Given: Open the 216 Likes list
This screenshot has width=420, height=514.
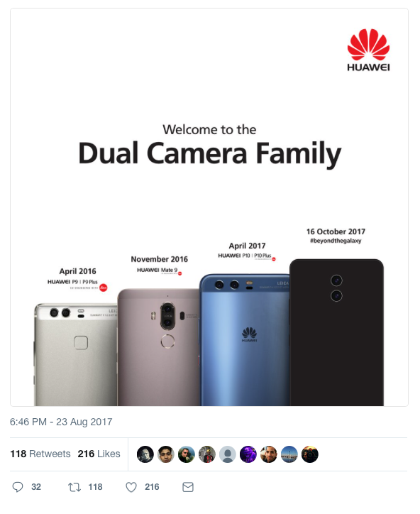Looking at the screenshot, I should pos(99,454).
